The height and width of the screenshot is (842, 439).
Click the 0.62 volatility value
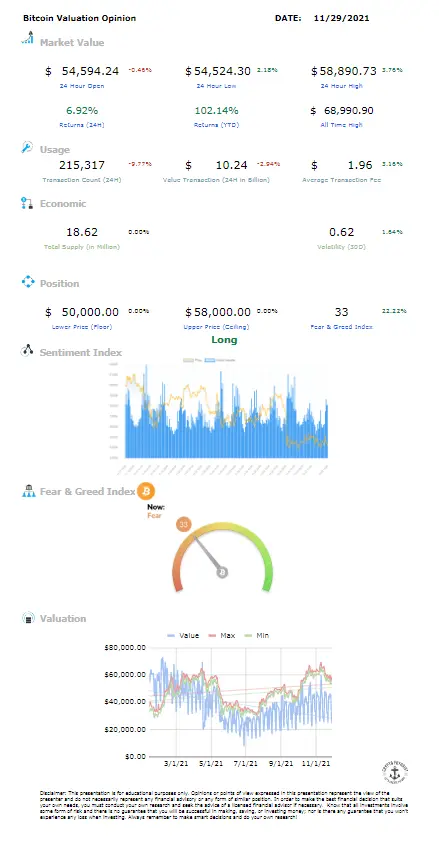342,232
